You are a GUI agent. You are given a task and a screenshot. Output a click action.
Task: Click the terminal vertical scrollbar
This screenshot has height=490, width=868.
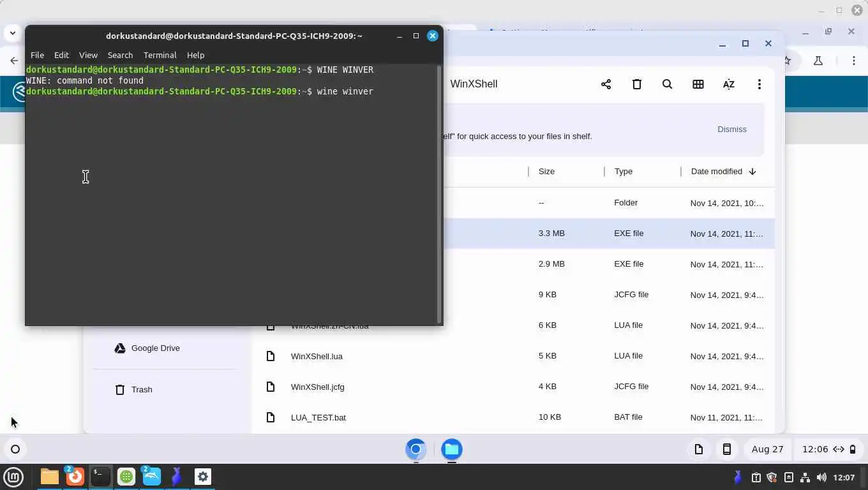[439, 194]
